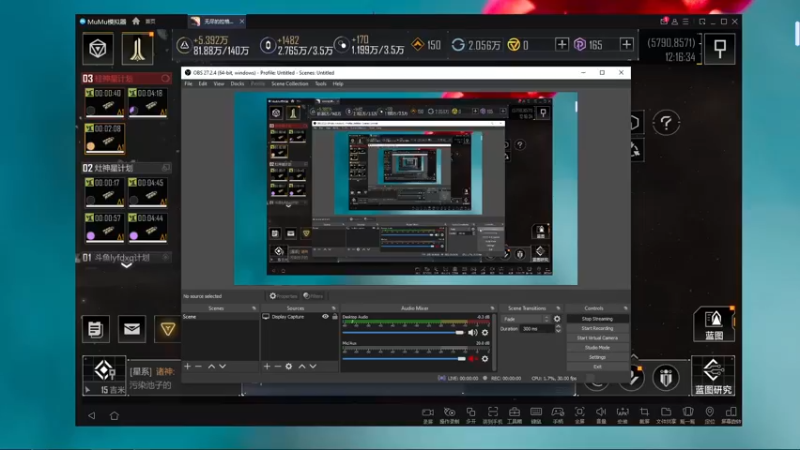The width and height of the screenshot is (800, 450).
Task: Open the game document list icon
Action: [x=95, y=329]
